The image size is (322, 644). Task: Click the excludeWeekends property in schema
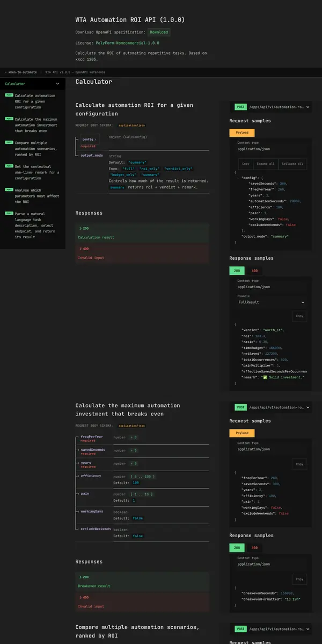(x=96, y=529)
